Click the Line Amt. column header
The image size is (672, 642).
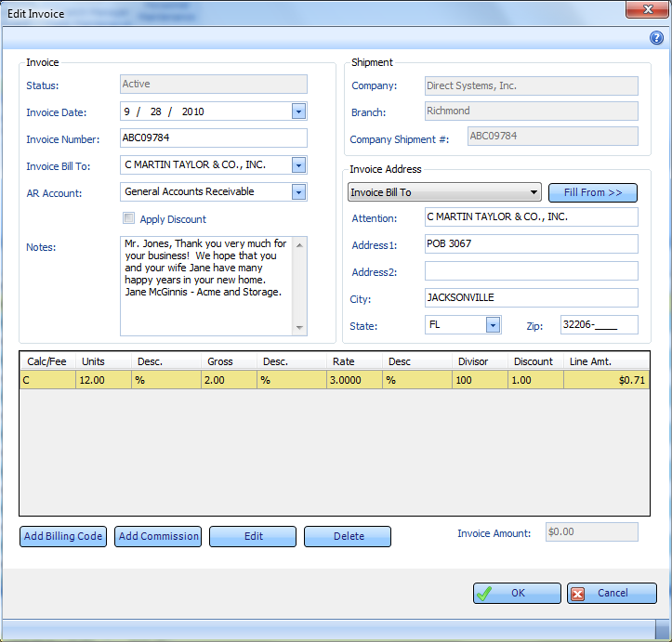pyautogui.click(x=605, y=361)
